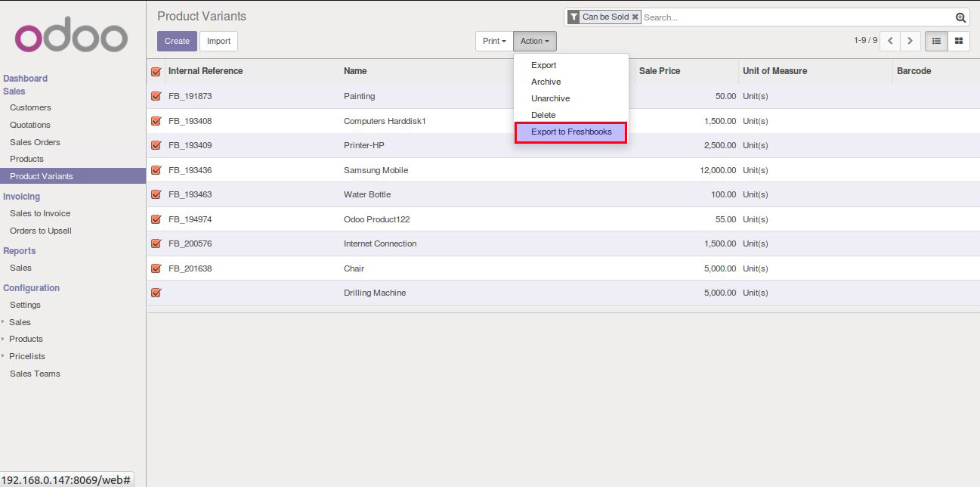This screenshot has height=487, width=980.
Task: Uncheck the Drilling Machine row checkbox
Action: 156,293
